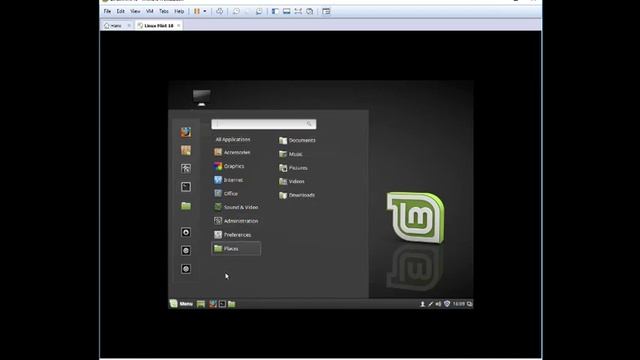The width and height of the screenshot is (640, 360).
Task: Click the Unity mode toolbar icon
Action: point(309,11)
